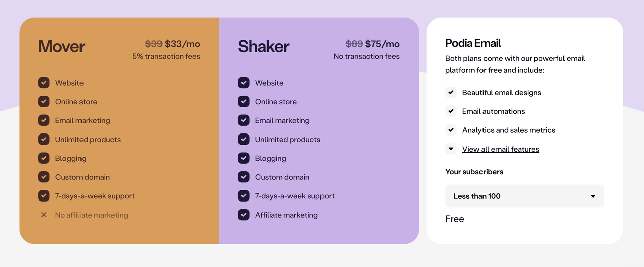
Task: Click the Podia Email heading
Action: pyautogui.click(x=473, y=43)
